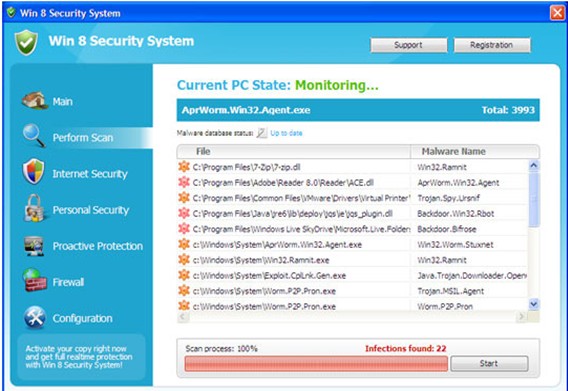Screen dimensions: 568x391
Task: Click threat icon for Win32.Ramnit.exe row
Action: pyautogui.click(x=184, y=259)
